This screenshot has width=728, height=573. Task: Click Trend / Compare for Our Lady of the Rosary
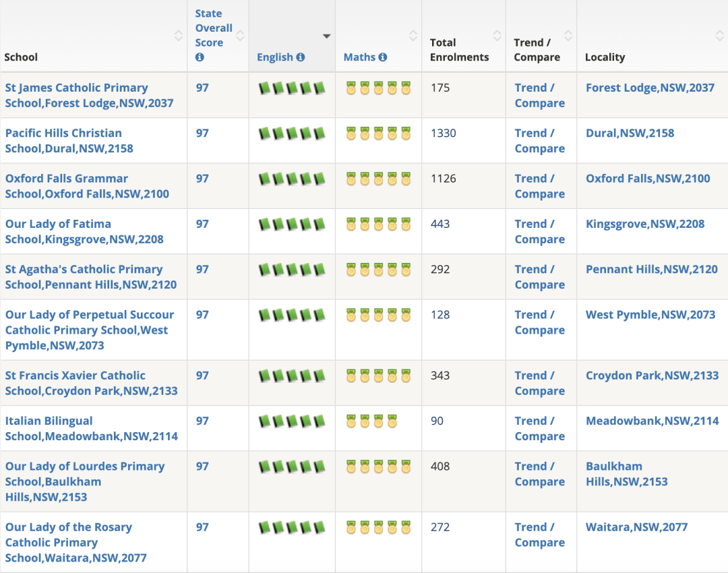pyautogui.click(x=539, y=535)
